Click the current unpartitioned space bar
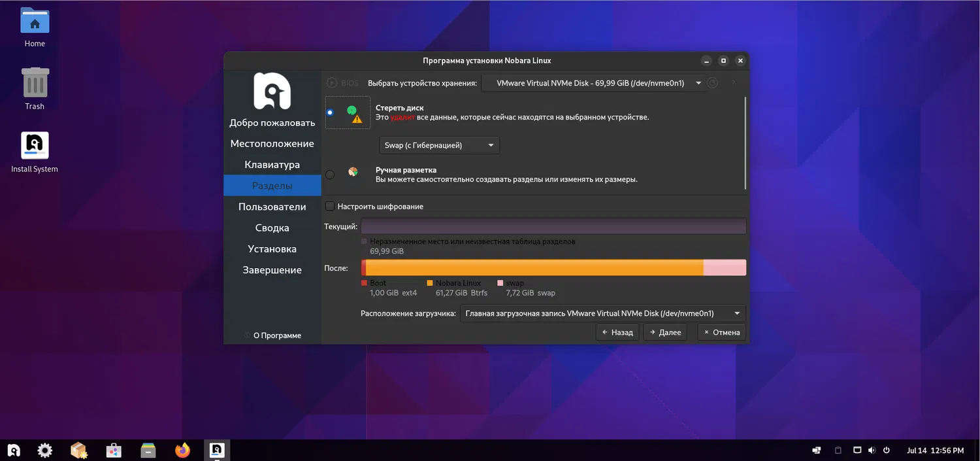The height and width of the screenshot is (461, 980). tap(553, 226)
